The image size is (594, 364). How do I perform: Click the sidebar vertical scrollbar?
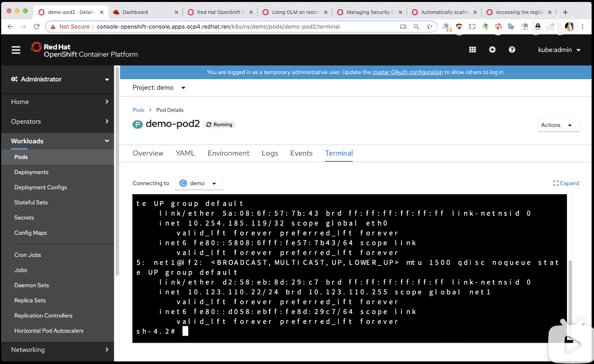pos(117,171)
